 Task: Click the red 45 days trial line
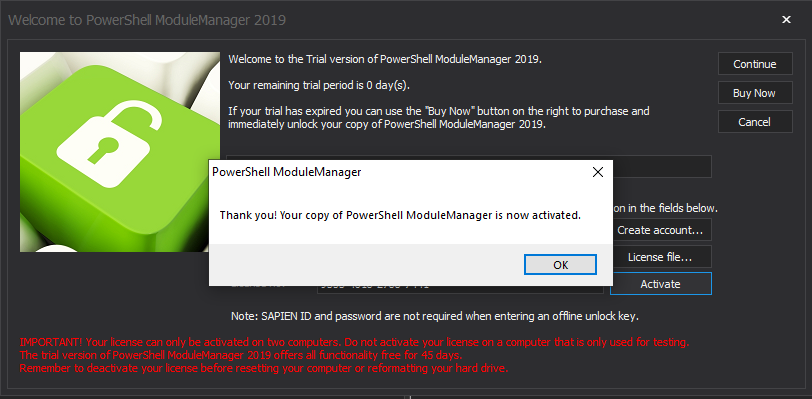click(x=241, y=355)
